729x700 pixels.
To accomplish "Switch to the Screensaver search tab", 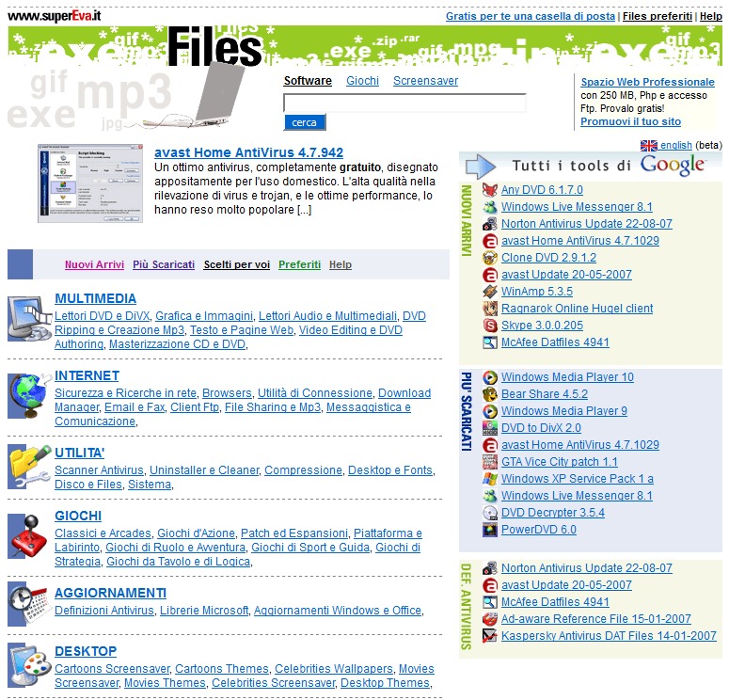I will pos(425,81).
